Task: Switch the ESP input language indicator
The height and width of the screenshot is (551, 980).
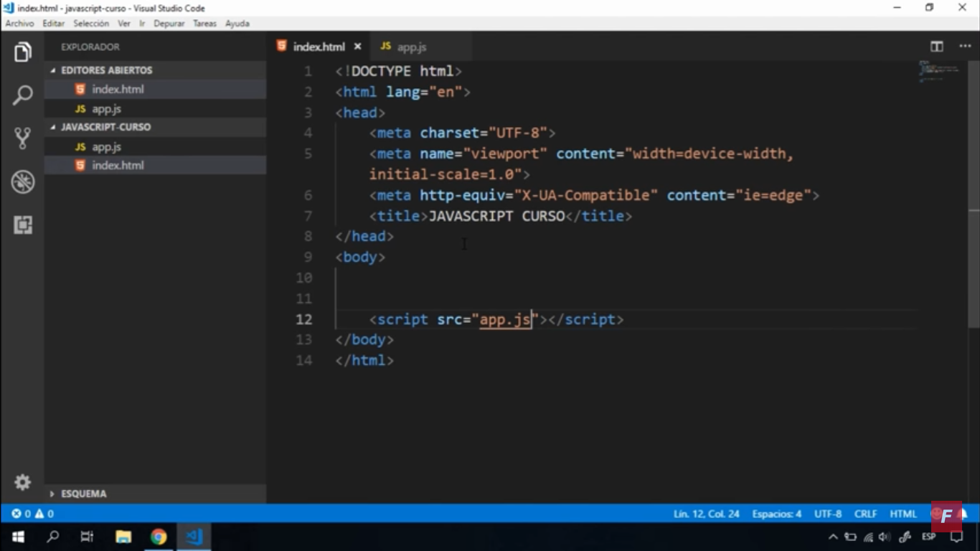Action: pos(928,537)
